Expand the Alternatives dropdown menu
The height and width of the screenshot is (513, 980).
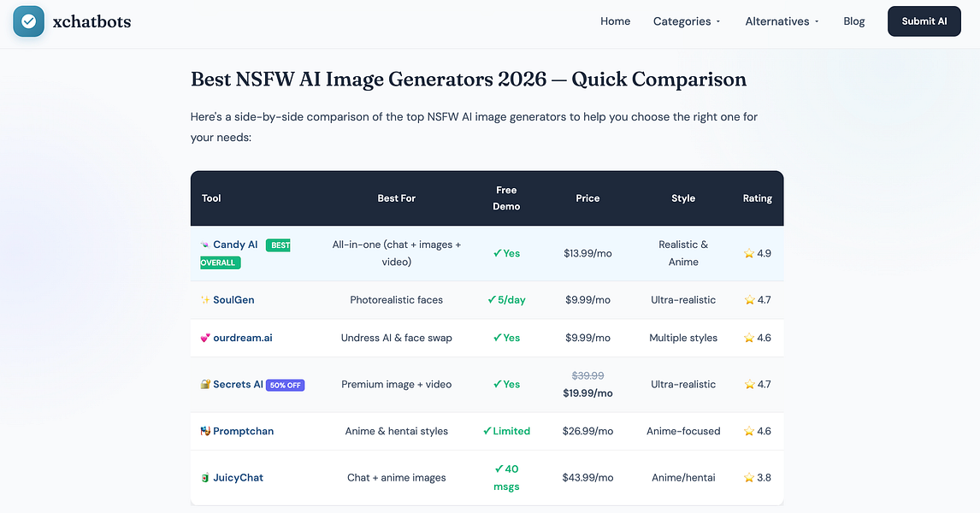pyautogui.click(x=782, y=21)
